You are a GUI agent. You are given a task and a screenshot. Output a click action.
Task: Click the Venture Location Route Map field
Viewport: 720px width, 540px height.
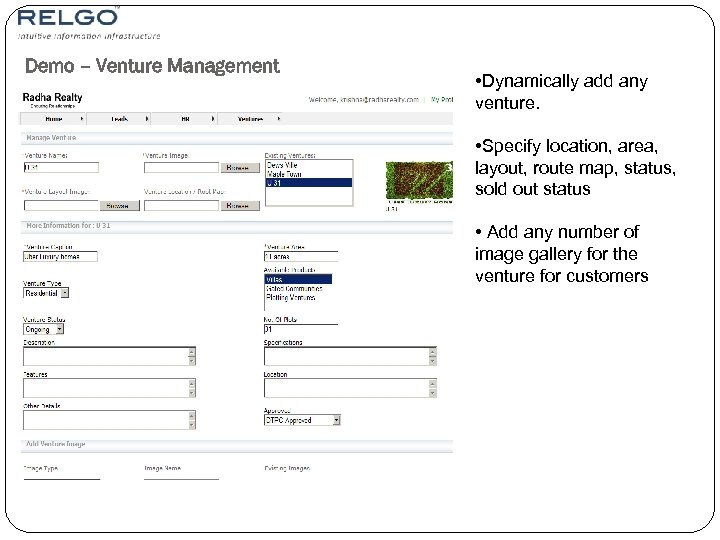181,205
